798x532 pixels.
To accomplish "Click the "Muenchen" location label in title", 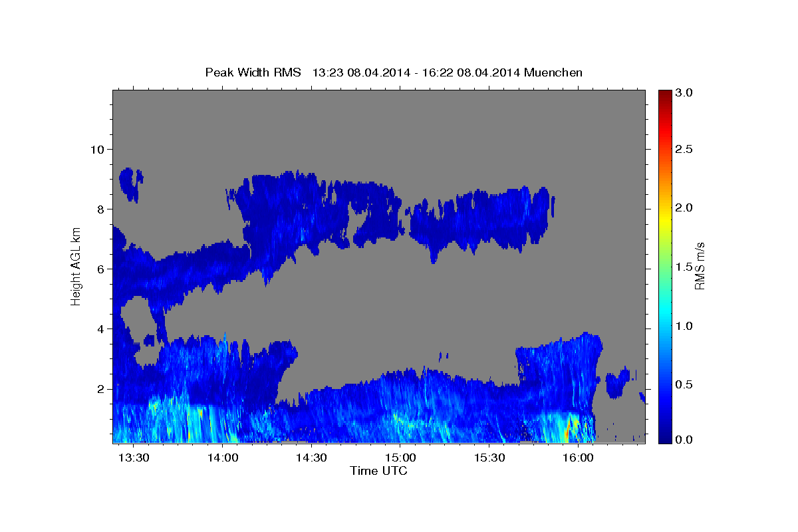I will (x=553, y=72).
